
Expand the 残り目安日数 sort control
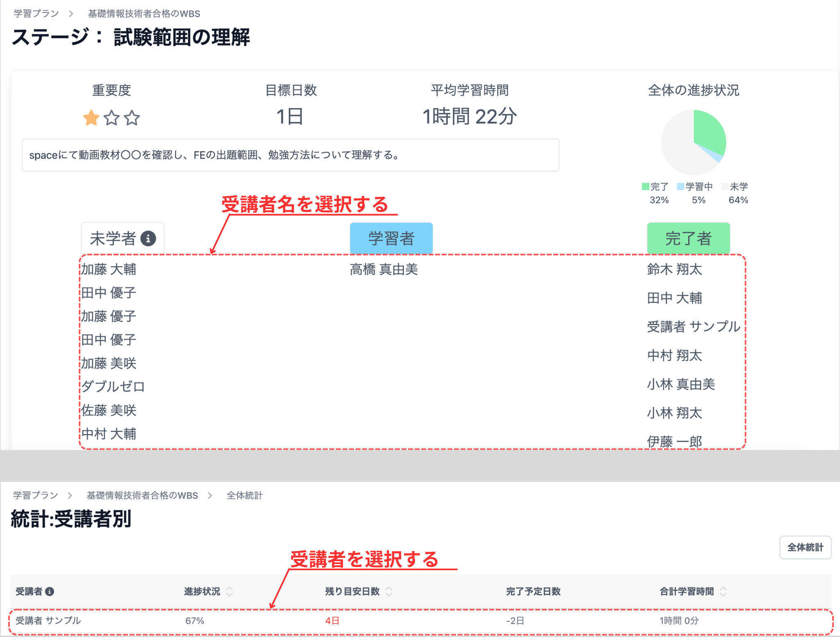(x=388, y=591)
